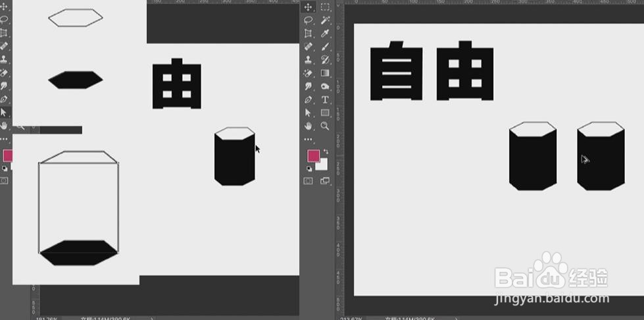
Task: Select the Clone Stamp tool in right window
Action: pyautogui.click(x=308, y=60)
